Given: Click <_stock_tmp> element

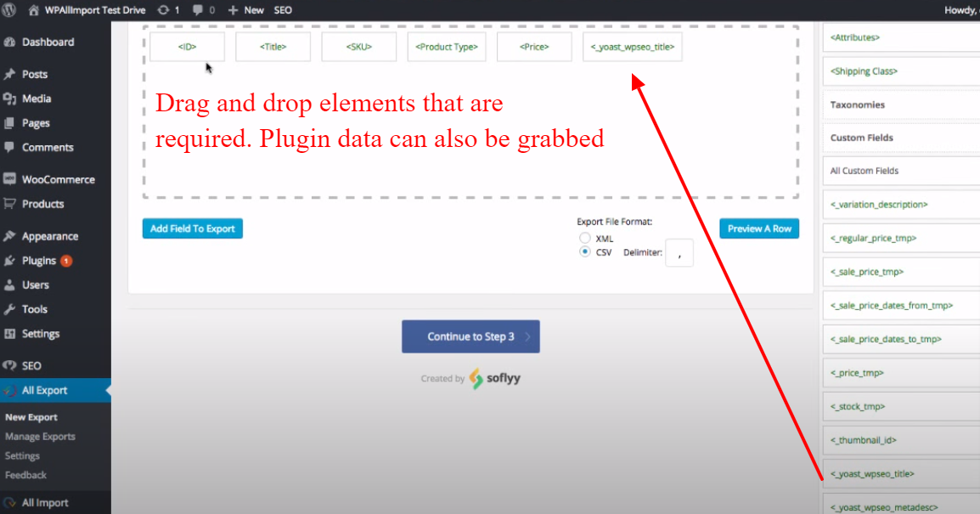Looking at the screenshot, I should (x=901, y=406).
